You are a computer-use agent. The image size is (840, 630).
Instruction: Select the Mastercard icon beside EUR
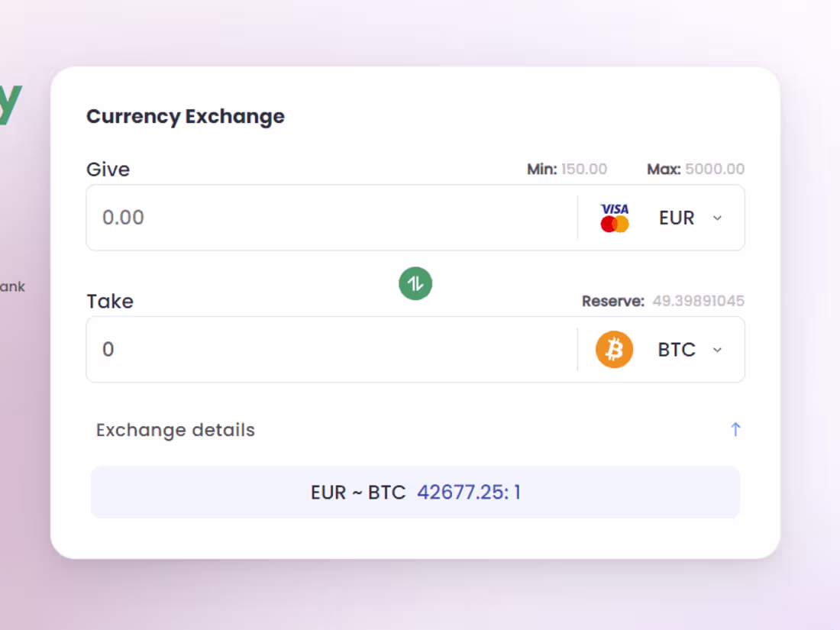(614, 224)
